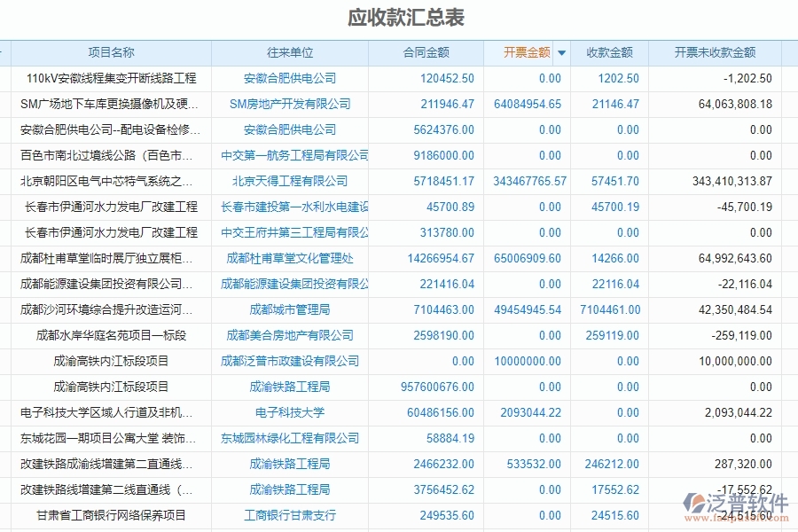This screenshot has width=798, height=532.
Task: Open 工商银行甘肃支行 link
Action: click(x=293, y=515)
